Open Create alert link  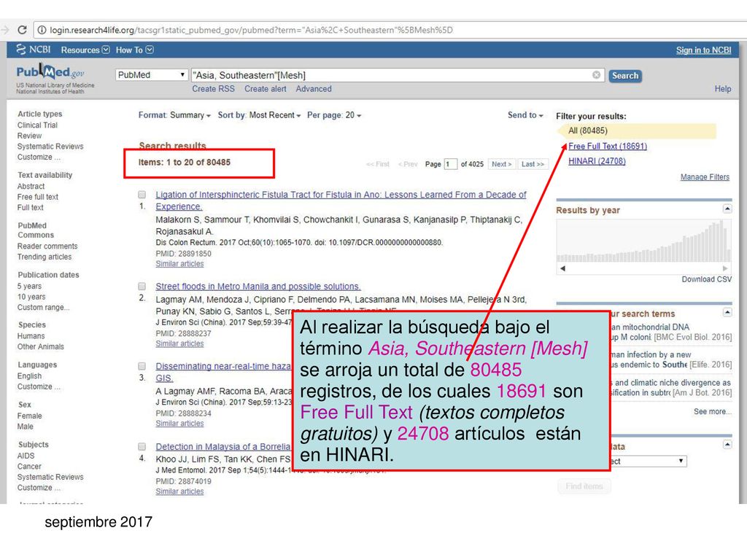coord(266,89)
